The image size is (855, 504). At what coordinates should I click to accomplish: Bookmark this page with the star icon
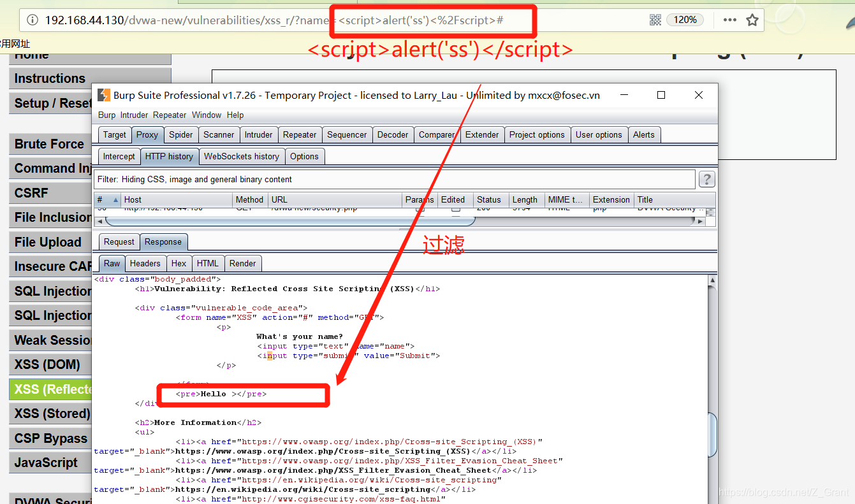coord(752,20)
